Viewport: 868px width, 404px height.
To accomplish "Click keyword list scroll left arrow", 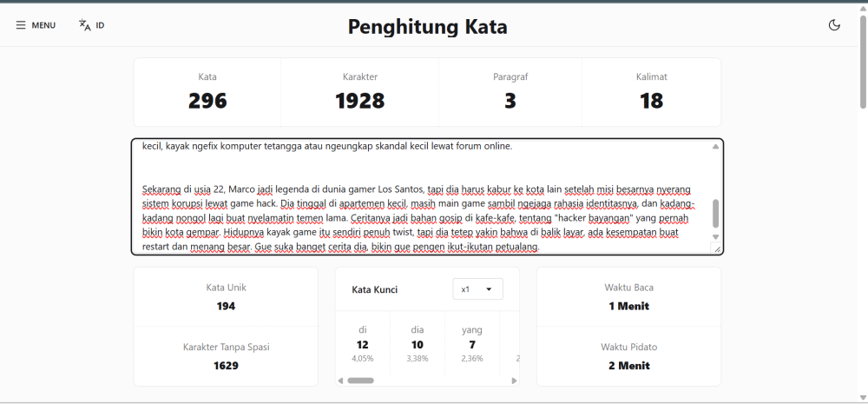I will pos(340,381).
